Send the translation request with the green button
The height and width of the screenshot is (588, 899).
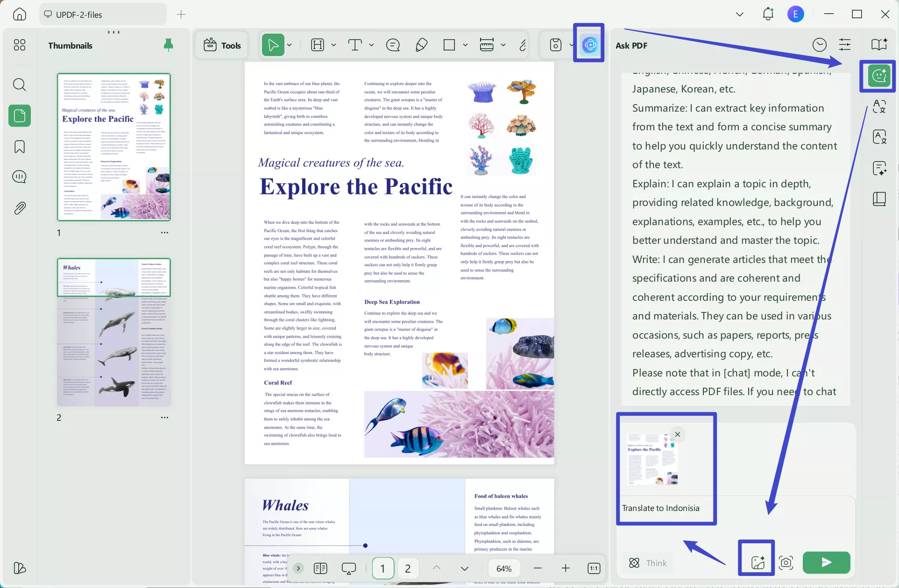(826, 563)
